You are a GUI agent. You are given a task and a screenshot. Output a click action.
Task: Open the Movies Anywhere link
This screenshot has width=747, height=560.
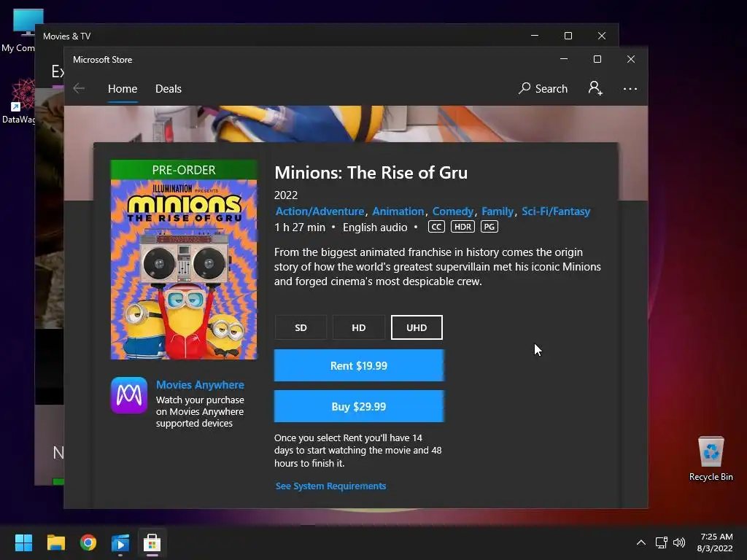click(x=200, y=385)
